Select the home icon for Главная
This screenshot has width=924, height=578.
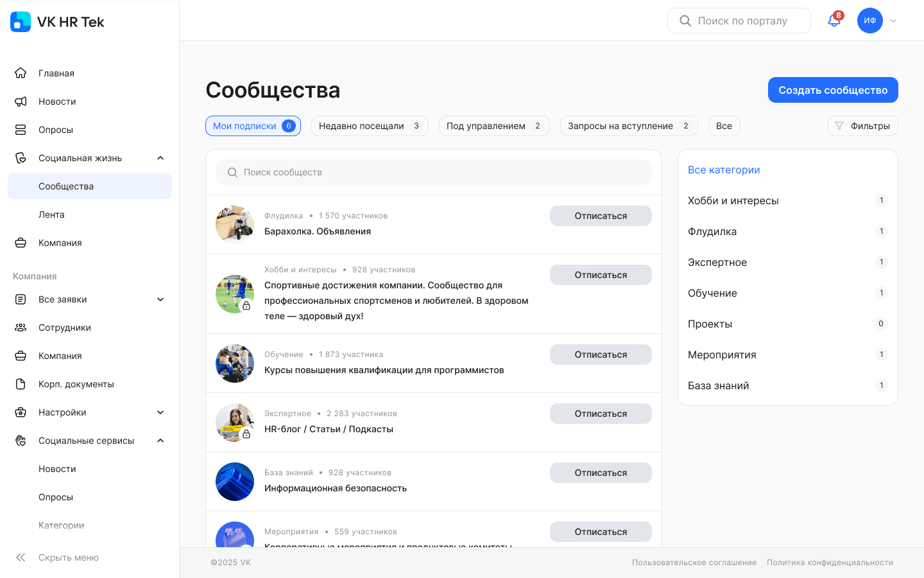pyautogui.click(x=21, y=73)
